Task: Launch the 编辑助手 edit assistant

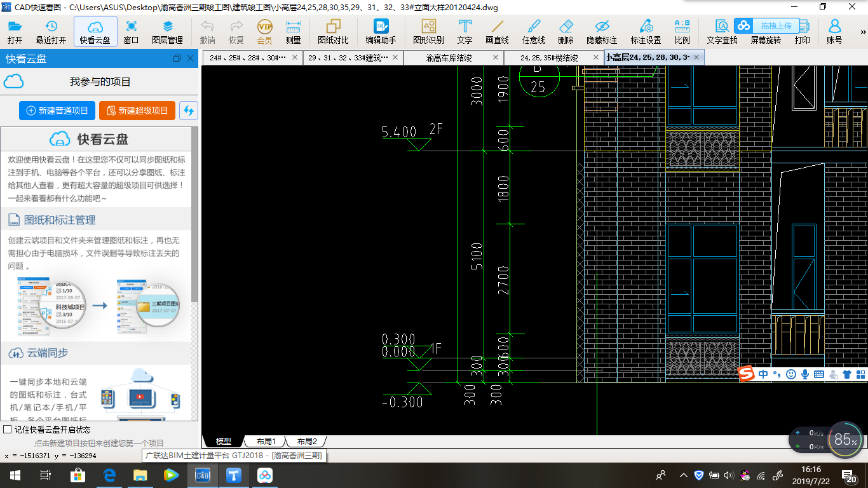Action: pos(381,32)
